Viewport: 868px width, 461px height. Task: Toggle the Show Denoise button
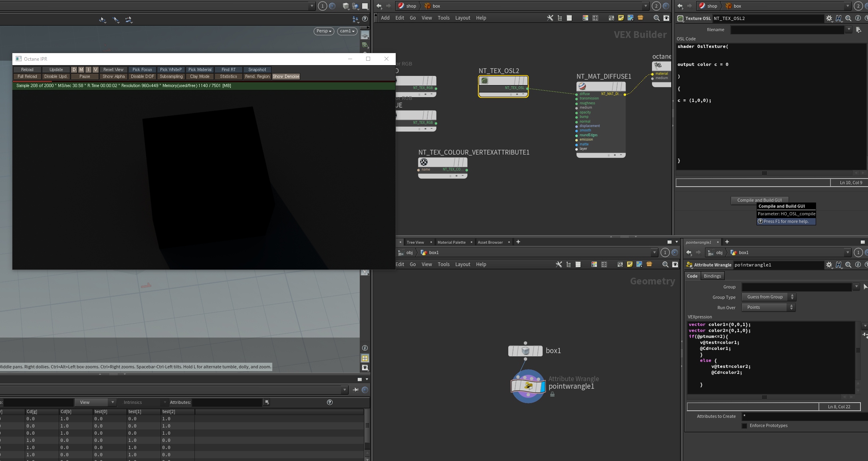pyautogui.click(x=286, y=77)
